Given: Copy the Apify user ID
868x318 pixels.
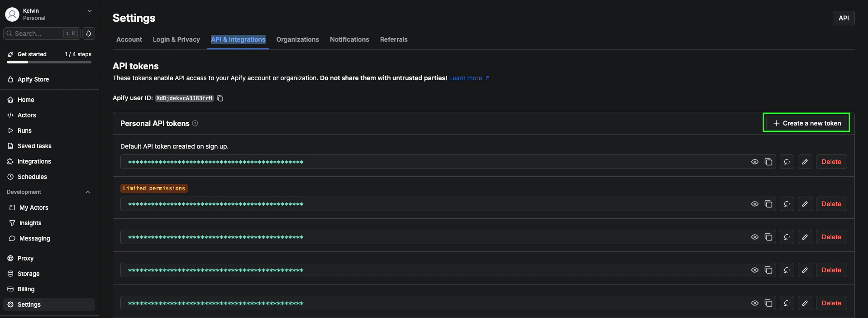Looking at the screenshot, I should [x=220, y=98].
